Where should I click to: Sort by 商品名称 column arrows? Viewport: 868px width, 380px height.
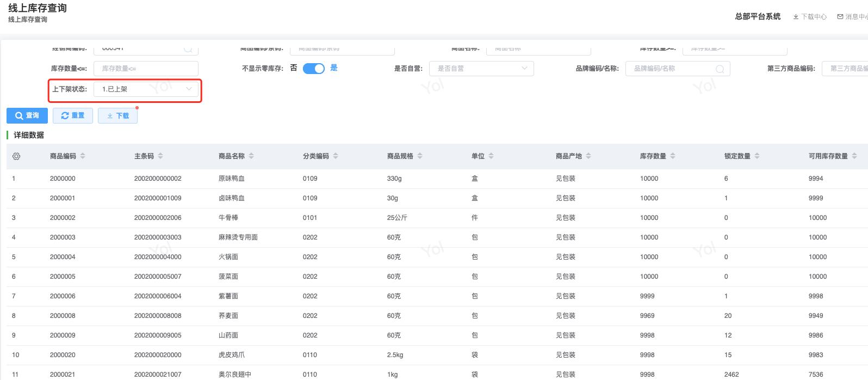coord(251,156)
